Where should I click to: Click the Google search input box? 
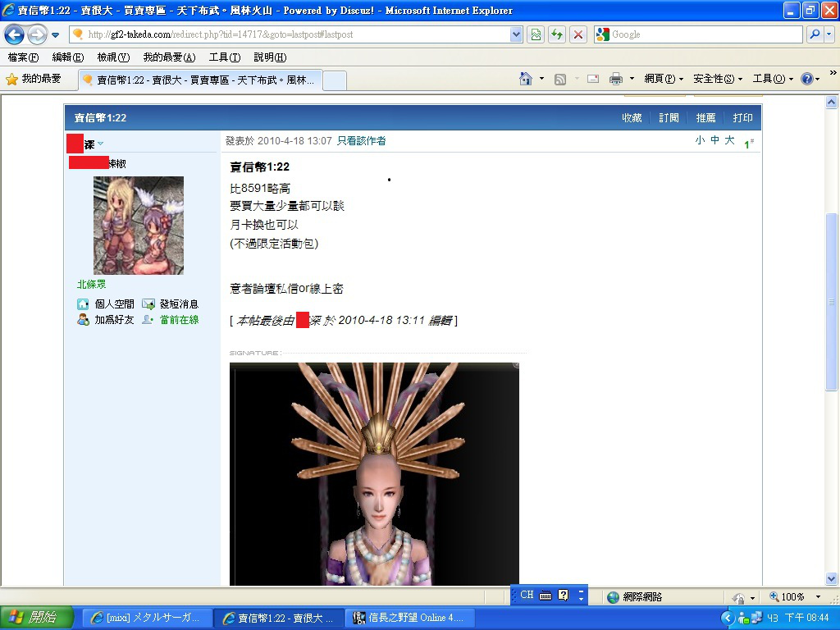click(x=699, y=34)
